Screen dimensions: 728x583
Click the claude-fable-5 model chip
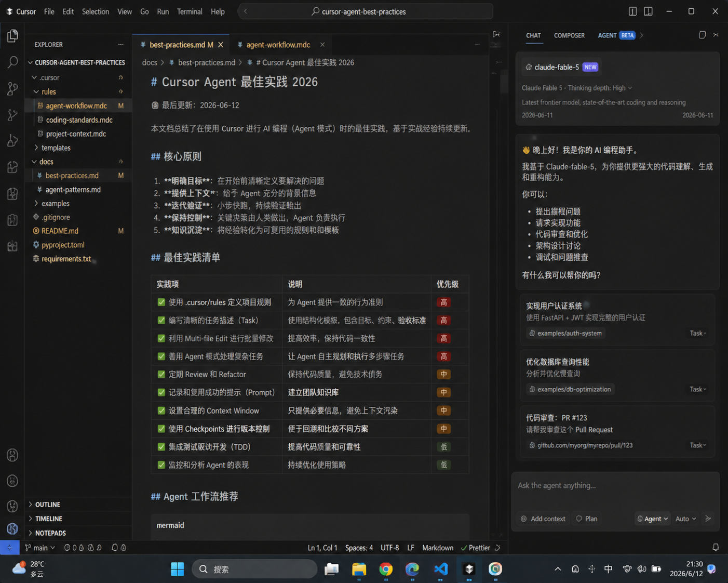561,67
